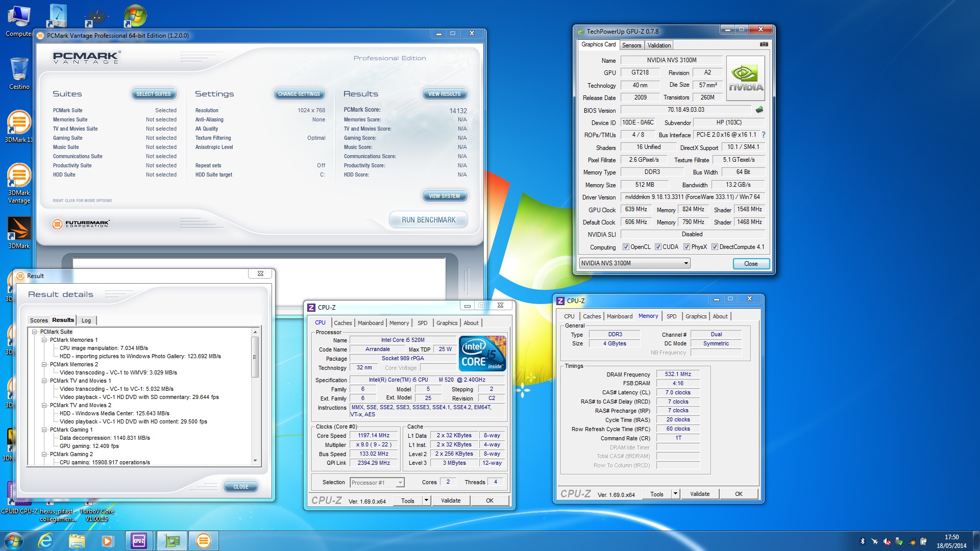Viewport: 980px width, 551px height.
Task: Toggle the PhysX checkbox in GPU-Z
Action: pyautogui.click(x=687, y=247)
